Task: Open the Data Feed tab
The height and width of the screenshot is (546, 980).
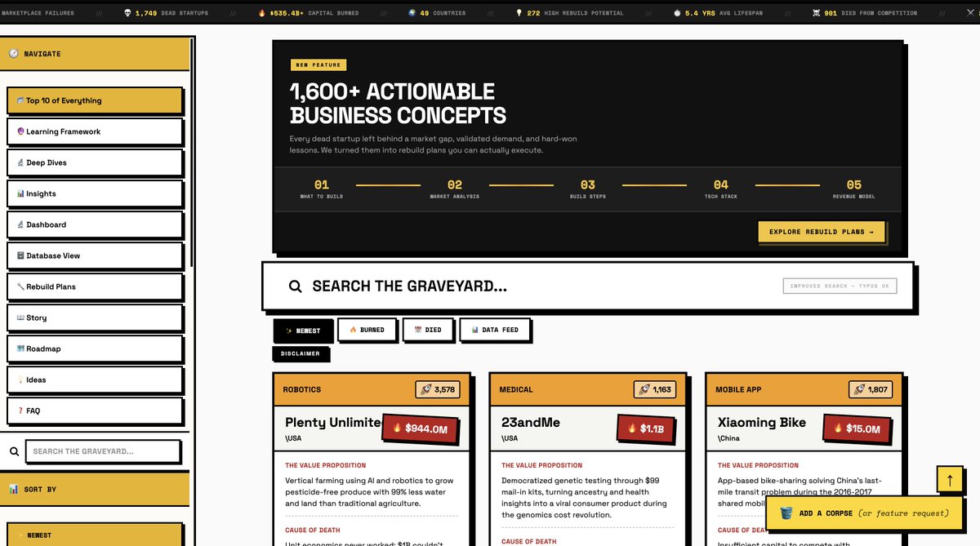Action: (x=494, y=330)
